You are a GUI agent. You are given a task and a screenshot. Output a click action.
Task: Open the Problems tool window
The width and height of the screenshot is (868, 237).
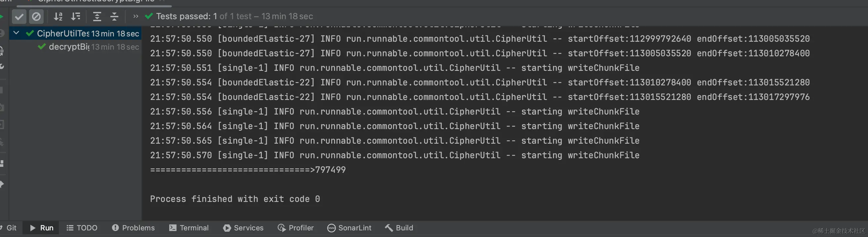(x=134, y=228)
